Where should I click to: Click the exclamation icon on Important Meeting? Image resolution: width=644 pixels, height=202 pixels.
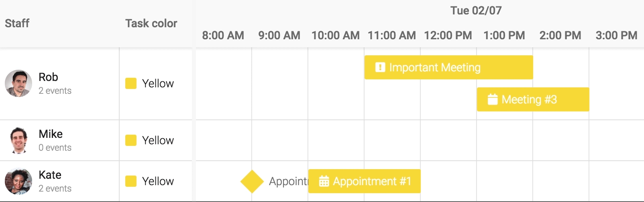tap(380, 67)
